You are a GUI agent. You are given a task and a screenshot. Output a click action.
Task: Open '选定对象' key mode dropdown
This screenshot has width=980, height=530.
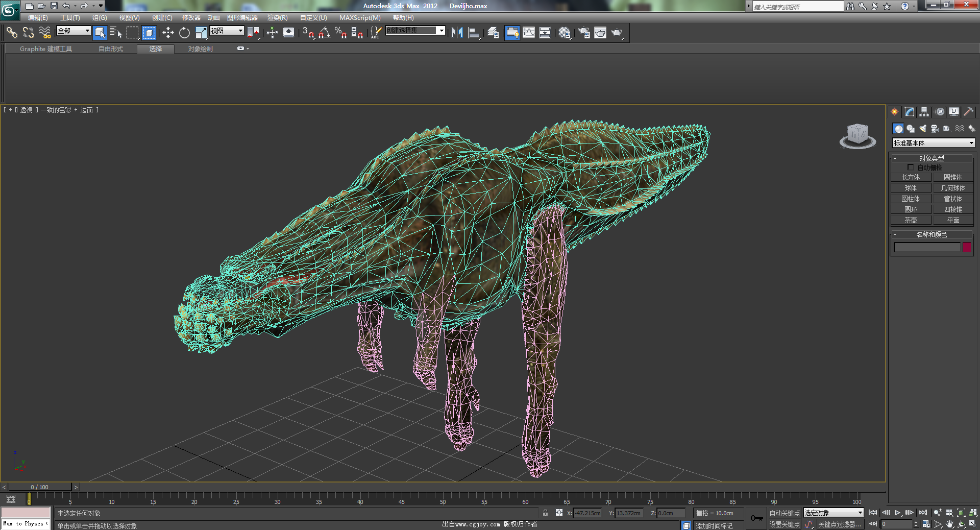tap(834, 513)
